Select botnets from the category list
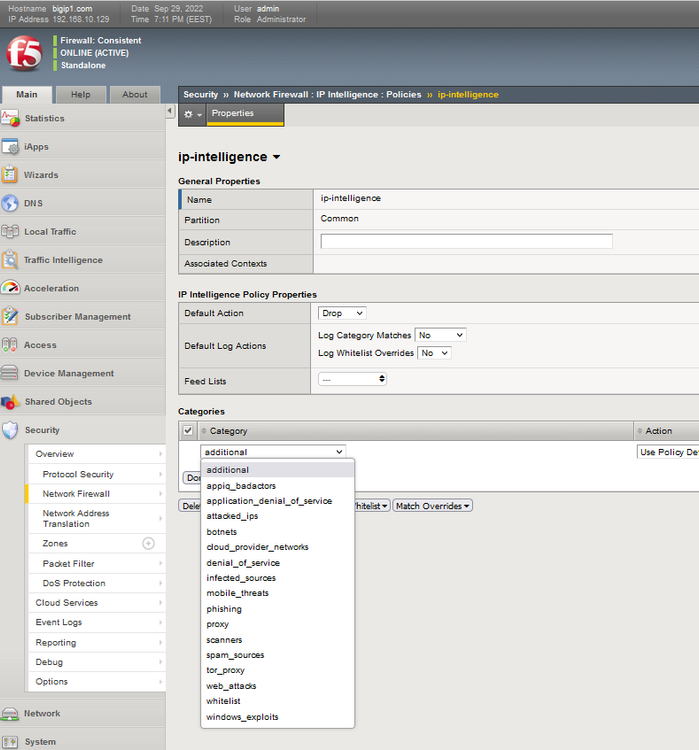The image size is (699, 750). (222, 532)
